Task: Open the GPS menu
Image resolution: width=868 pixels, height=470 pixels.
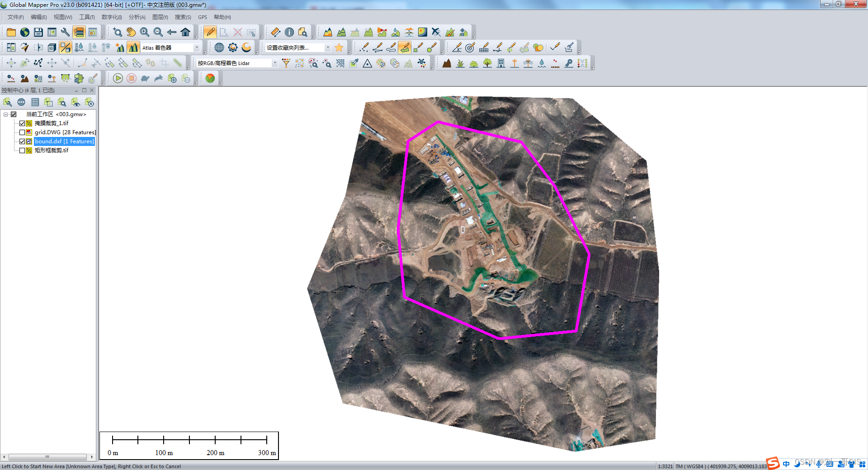Action: 203,17
